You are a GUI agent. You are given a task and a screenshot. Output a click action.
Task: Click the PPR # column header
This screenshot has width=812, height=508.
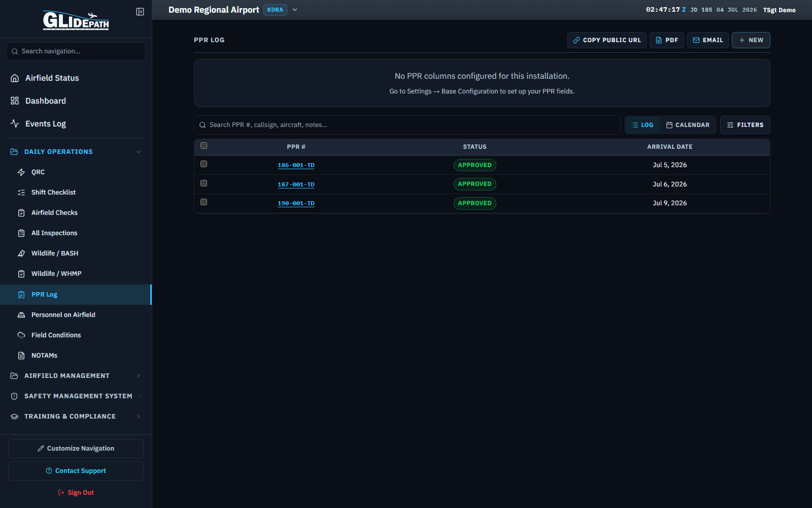click(x=296, y=147)
